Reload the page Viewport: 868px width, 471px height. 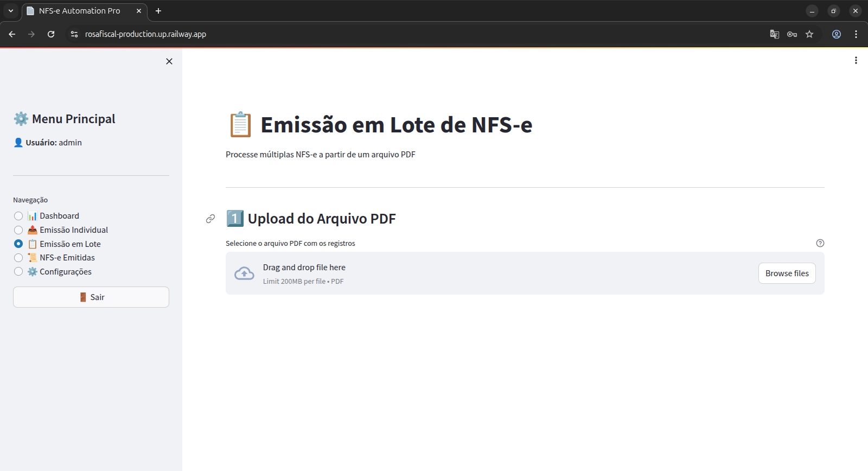(x=51, y=34)
